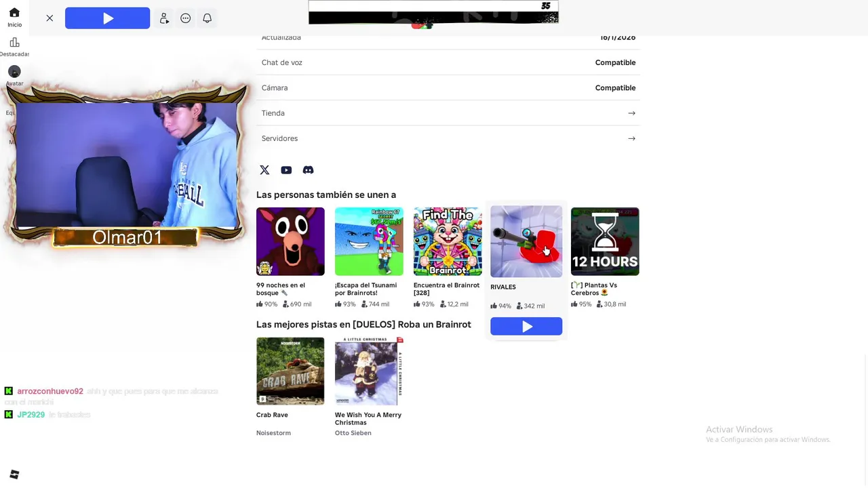Click the Roblox logo icon at bottom left
The image size is (868, 488).
14,474
